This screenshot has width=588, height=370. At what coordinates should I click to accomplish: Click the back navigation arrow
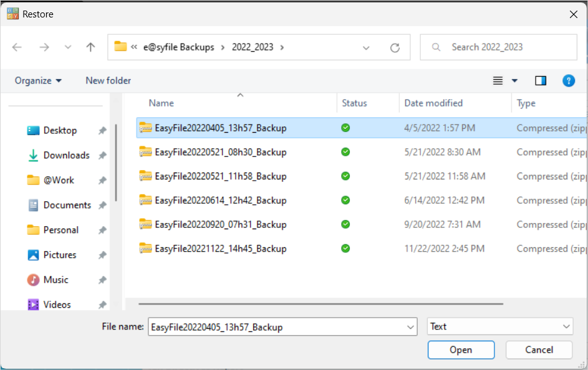click(x=17, y=47)
